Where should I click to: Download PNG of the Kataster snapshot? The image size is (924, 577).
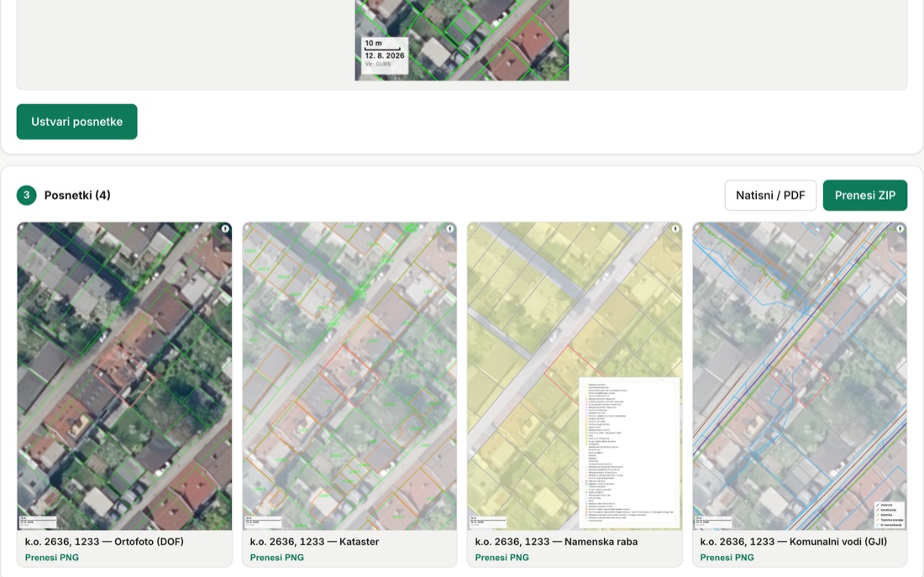pos(277,558)
